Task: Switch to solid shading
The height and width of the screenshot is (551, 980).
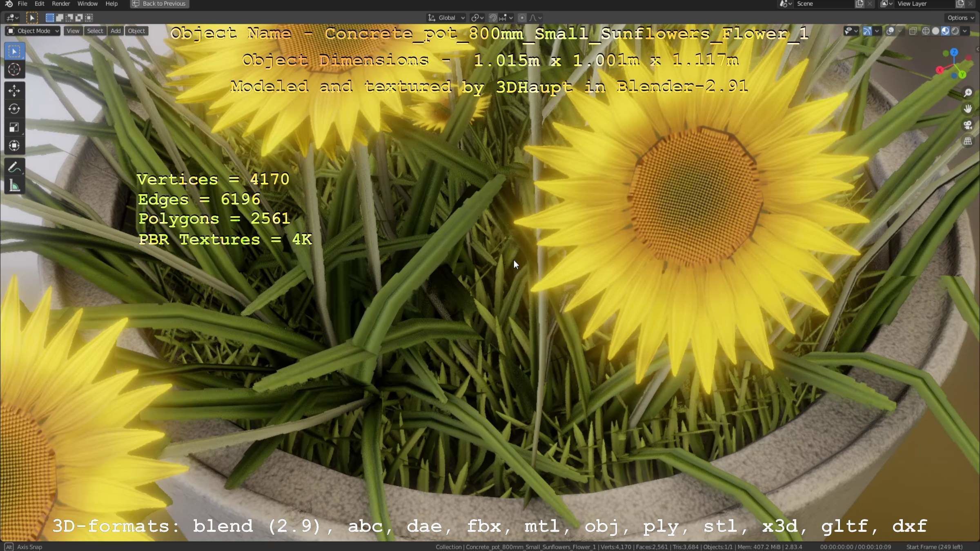Action: (936, 31)
